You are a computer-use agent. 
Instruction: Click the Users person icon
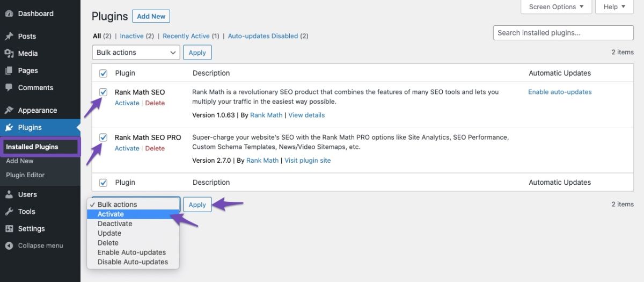[x=9, y=194]
